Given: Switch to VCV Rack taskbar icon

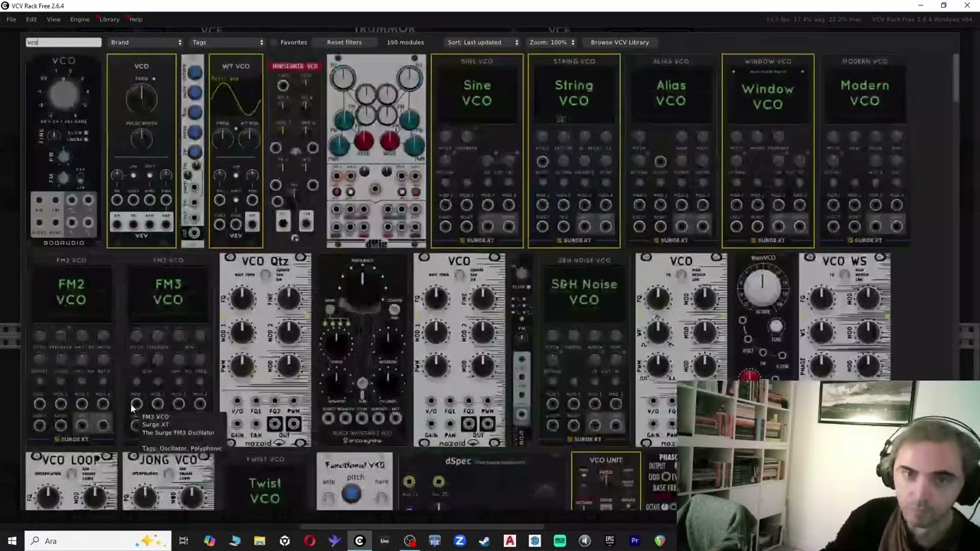Looking at the screenshot, I should [359, 541].
